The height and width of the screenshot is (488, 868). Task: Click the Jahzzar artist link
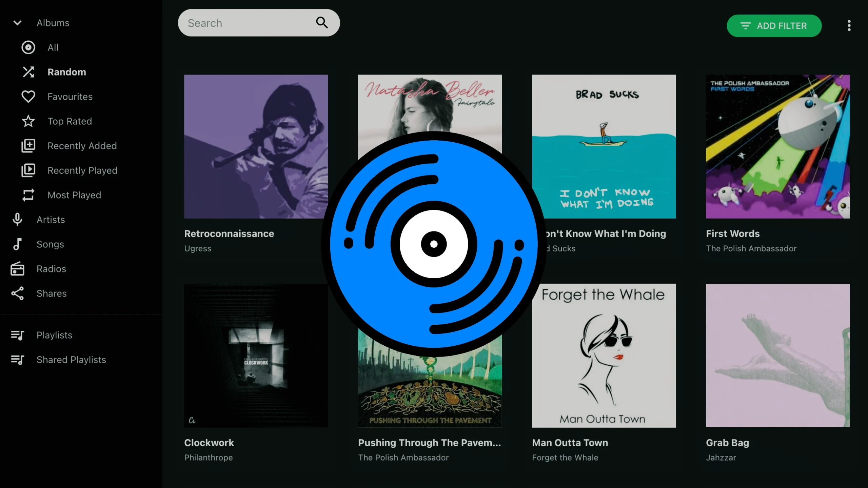point(721,457)
